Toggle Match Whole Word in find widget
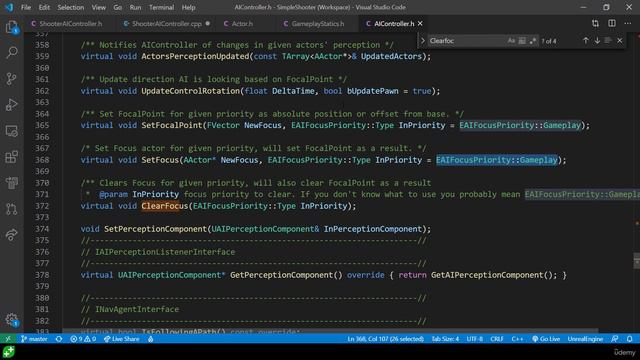This screenshot has width=640, height=360. [522, 40]
